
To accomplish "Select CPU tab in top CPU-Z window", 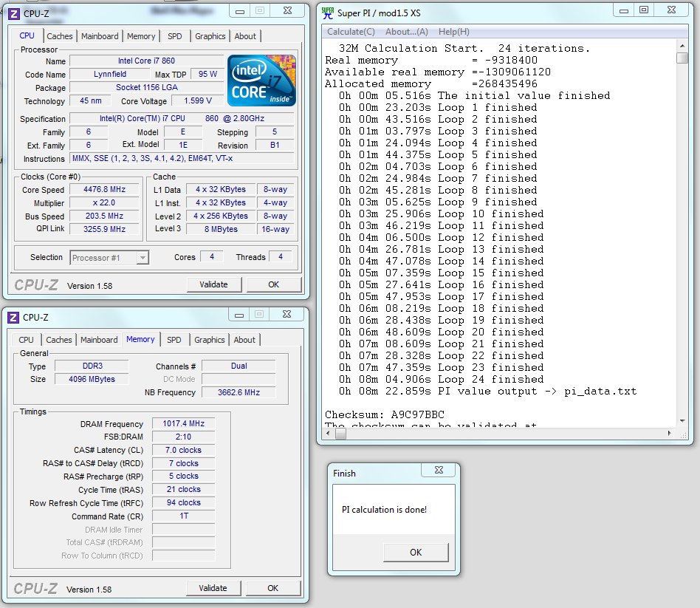I will pos(27,35).
